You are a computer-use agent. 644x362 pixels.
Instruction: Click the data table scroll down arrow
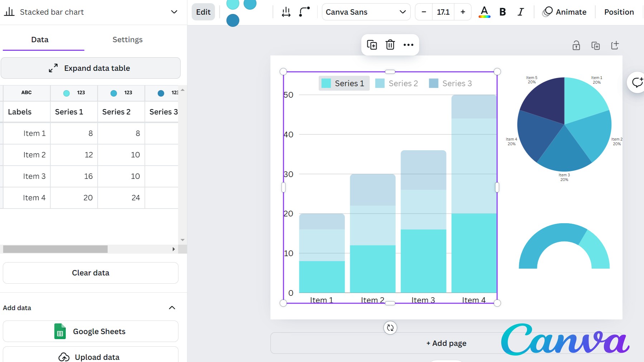point(182,240)
